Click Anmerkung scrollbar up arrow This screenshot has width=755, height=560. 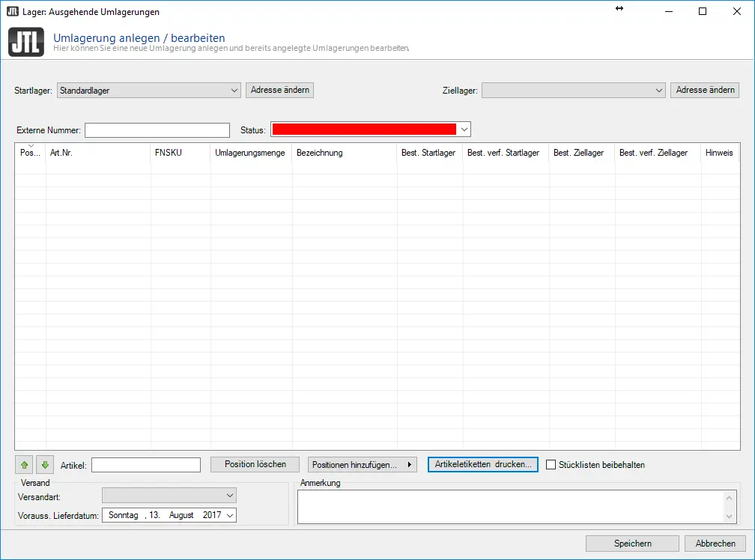point(729,497)
